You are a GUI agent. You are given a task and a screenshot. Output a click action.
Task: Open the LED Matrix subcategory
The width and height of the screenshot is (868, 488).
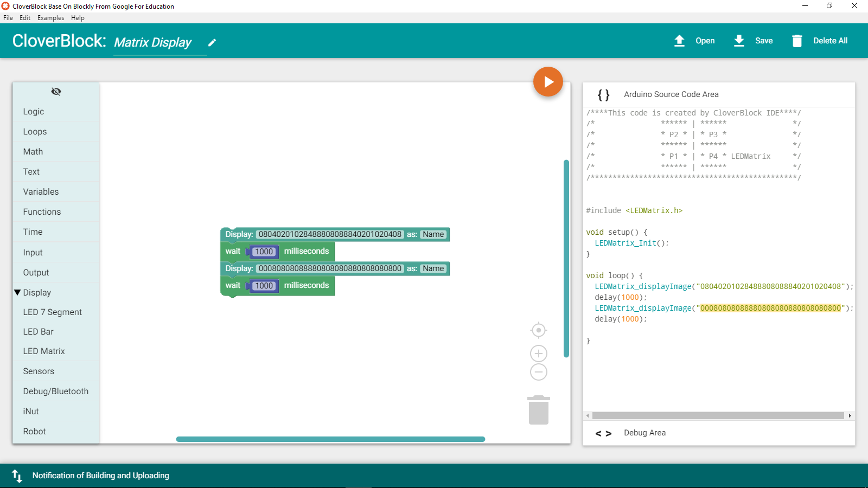pos(44,351)
